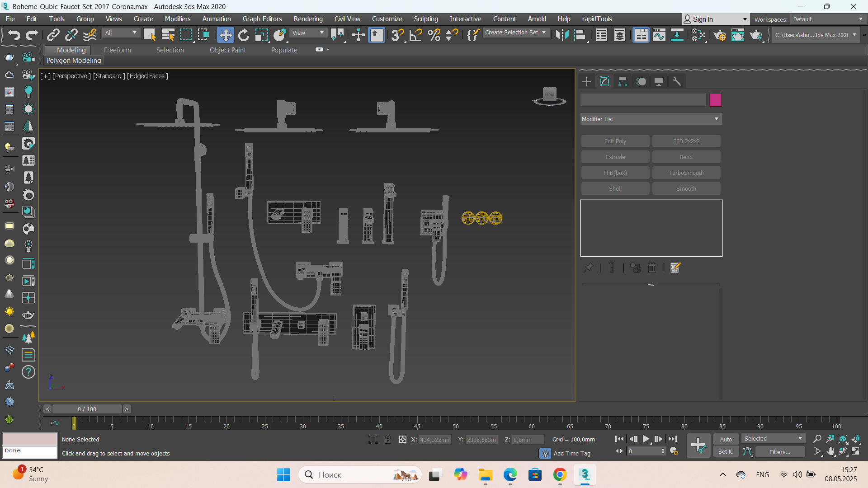
Task: Toggle Absolute/Offset transform type-in mode
Action: pos(402,439)
